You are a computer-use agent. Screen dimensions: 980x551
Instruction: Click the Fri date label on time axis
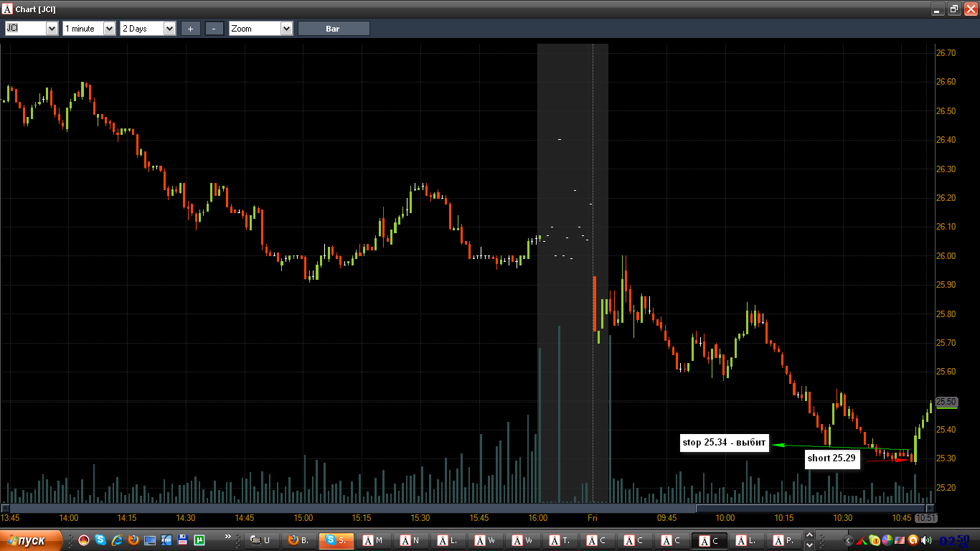pyautogui.click(x=593, y=517)
